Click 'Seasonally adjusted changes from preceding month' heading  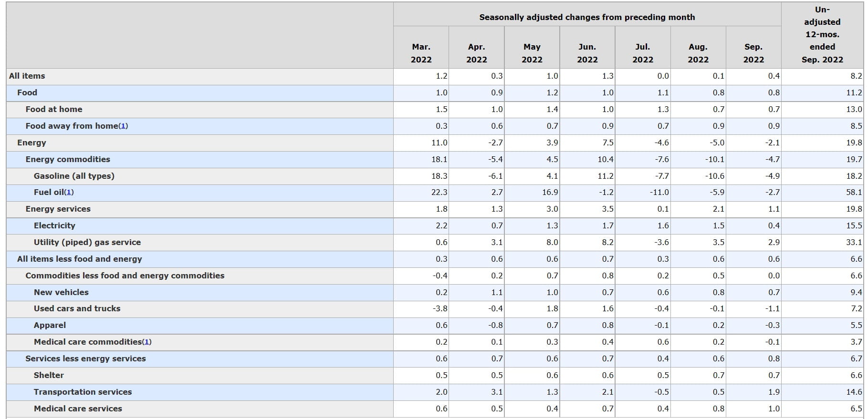[x=587, y=17]
